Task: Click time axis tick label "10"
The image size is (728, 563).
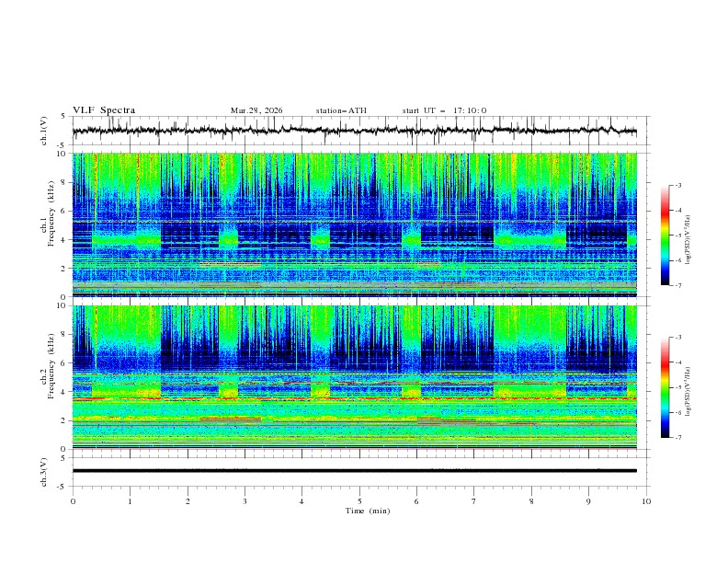Action: tap(646, 501)
